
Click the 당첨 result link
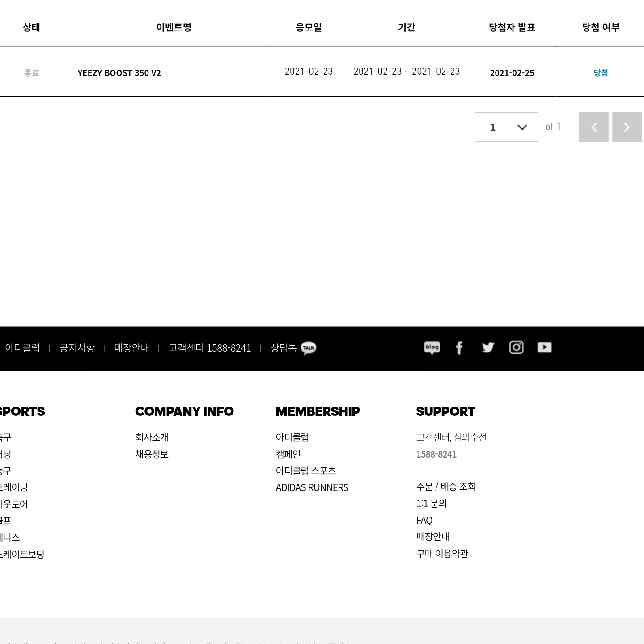pyautogui.click(x=601, y=73)
